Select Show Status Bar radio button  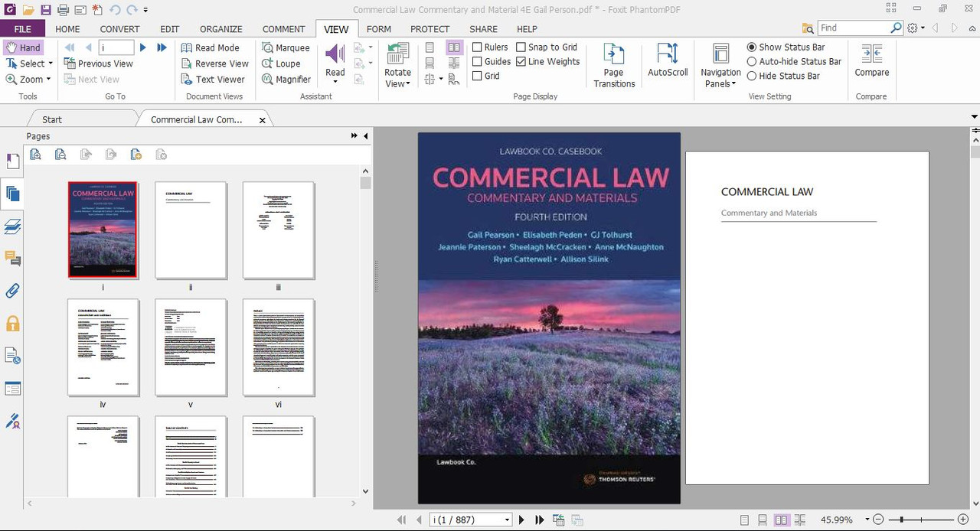[752, 47]
